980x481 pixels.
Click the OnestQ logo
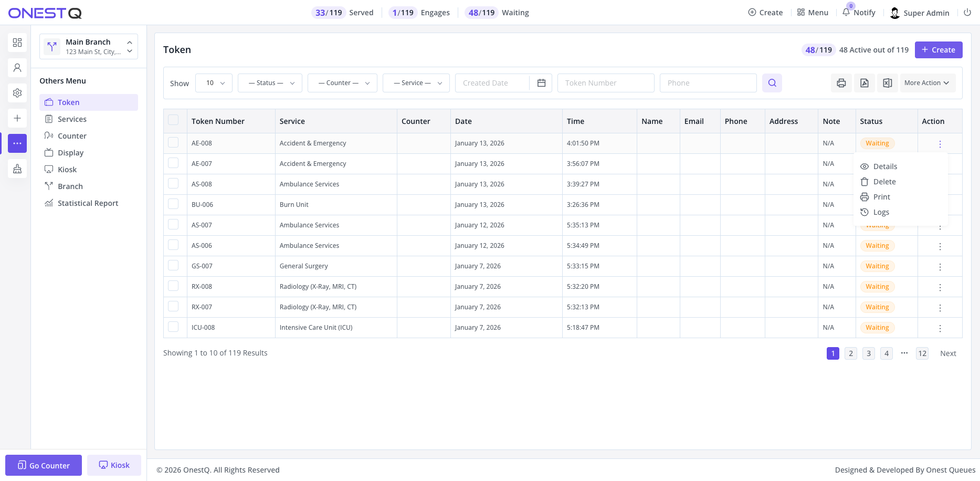(45, 13)
